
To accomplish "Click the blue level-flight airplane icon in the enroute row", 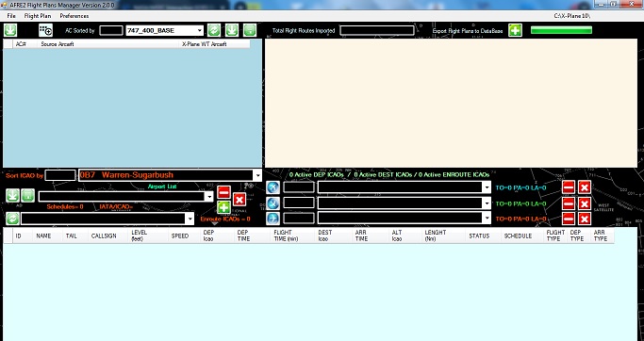I will click(272, 219).
